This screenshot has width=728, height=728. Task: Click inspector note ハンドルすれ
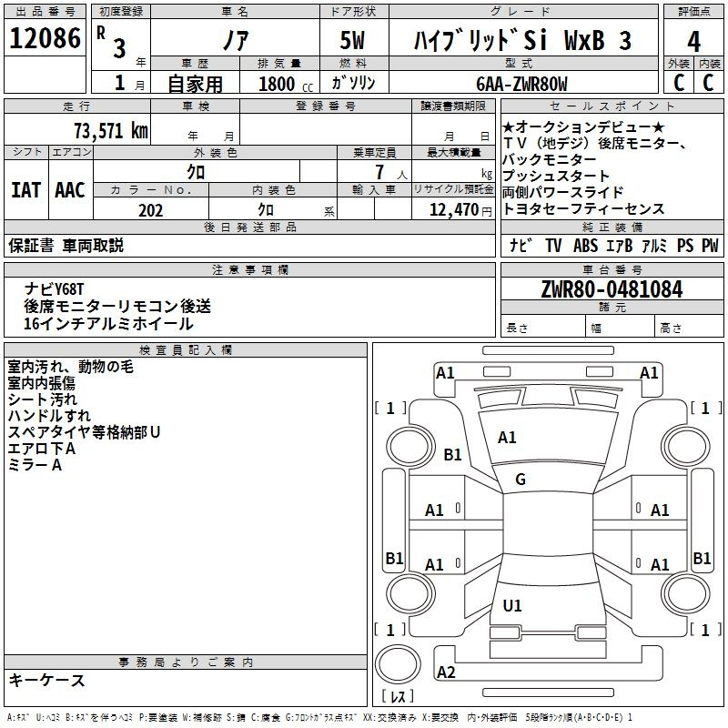(x=49, y=416)
